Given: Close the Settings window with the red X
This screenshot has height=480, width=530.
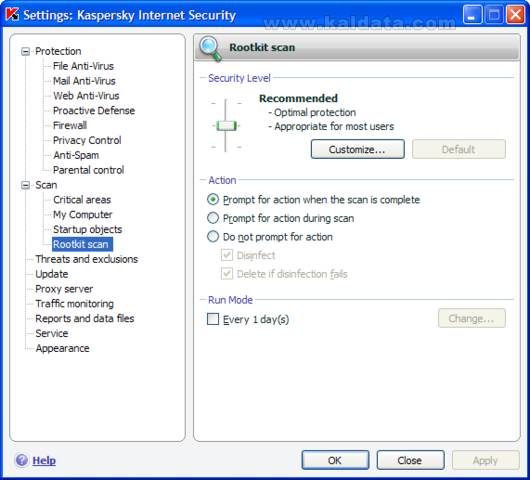Looking at the screenshot, I should click(x=515, y=15).
